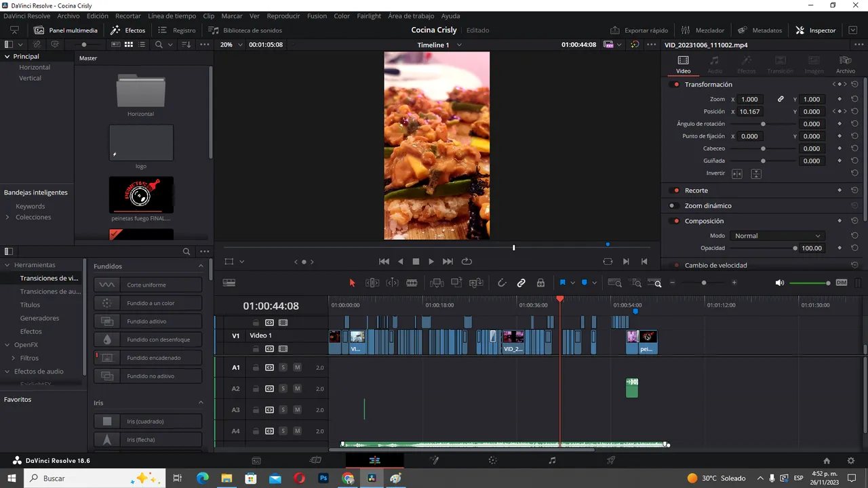Screen dimensions: 868x488
Task: Search the media pool magnifier
Action: (x=159, y=44)
